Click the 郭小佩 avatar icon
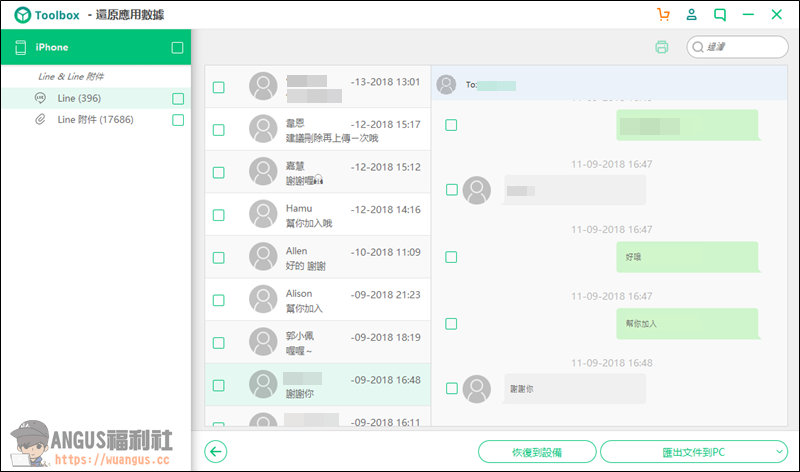The width and height of the screenshot is (800, 472). (x=263, y=341)
